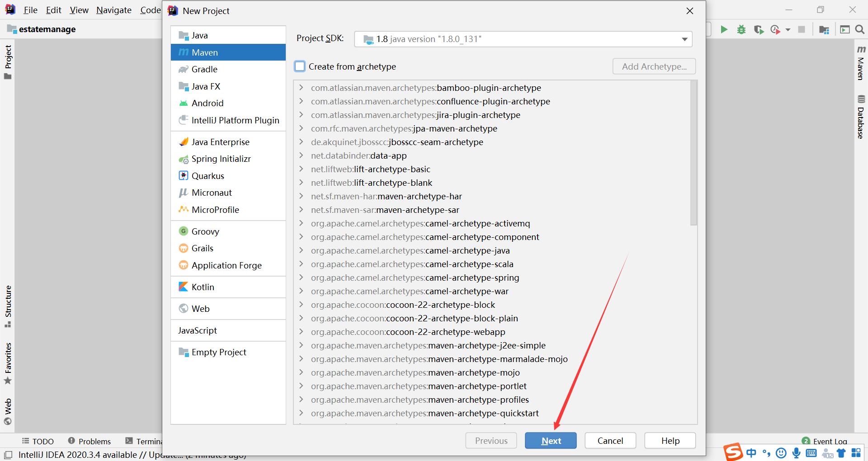Click the archetype list vertical scrollbar

click(693, 153)
